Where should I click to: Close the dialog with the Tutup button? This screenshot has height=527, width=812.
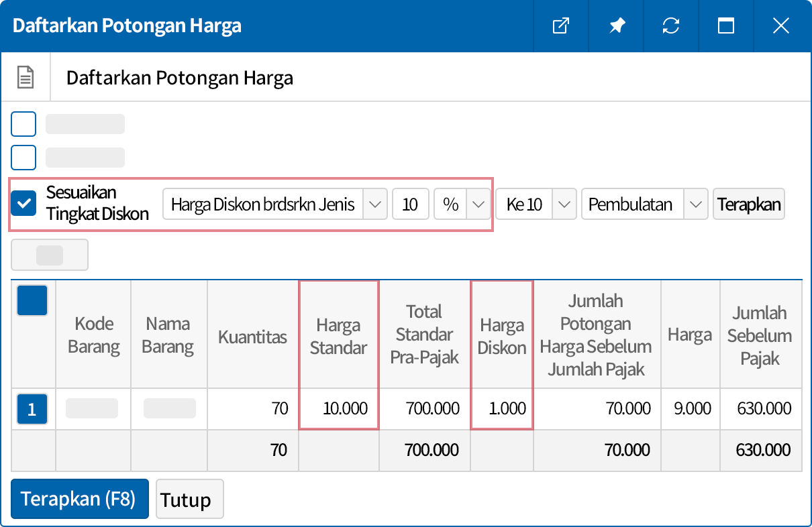(189, 499)
